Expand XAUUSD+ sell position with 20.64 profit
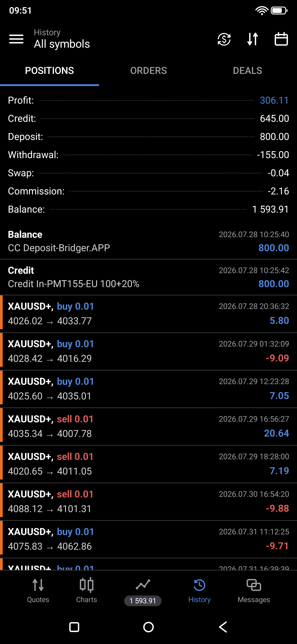The height and width of the screenshot is (644, 297). tap(148, 426)
